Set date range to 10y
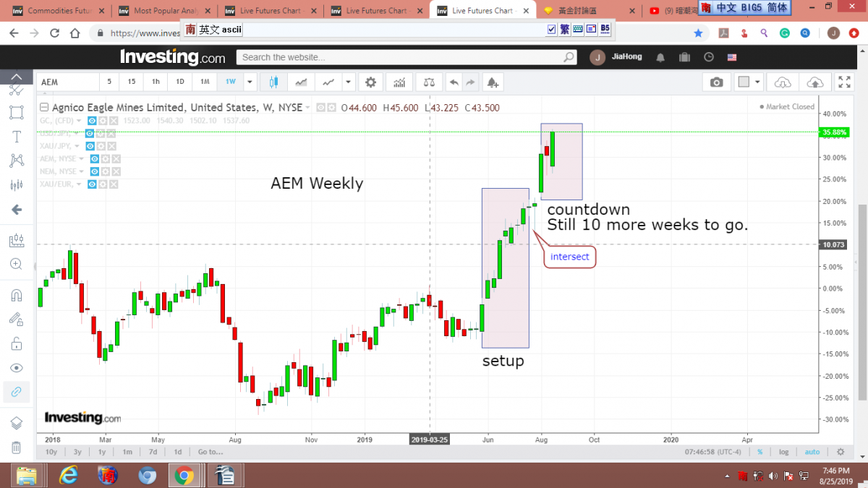The image size is (868, 488). click(x=51, y=452)
